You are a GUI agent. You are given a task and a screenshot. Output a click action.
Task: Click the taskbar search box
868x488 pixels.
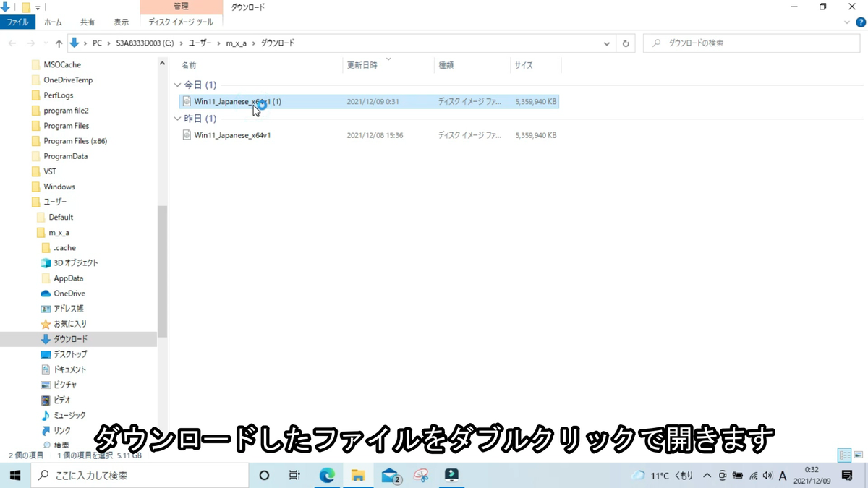coord(140,475)
